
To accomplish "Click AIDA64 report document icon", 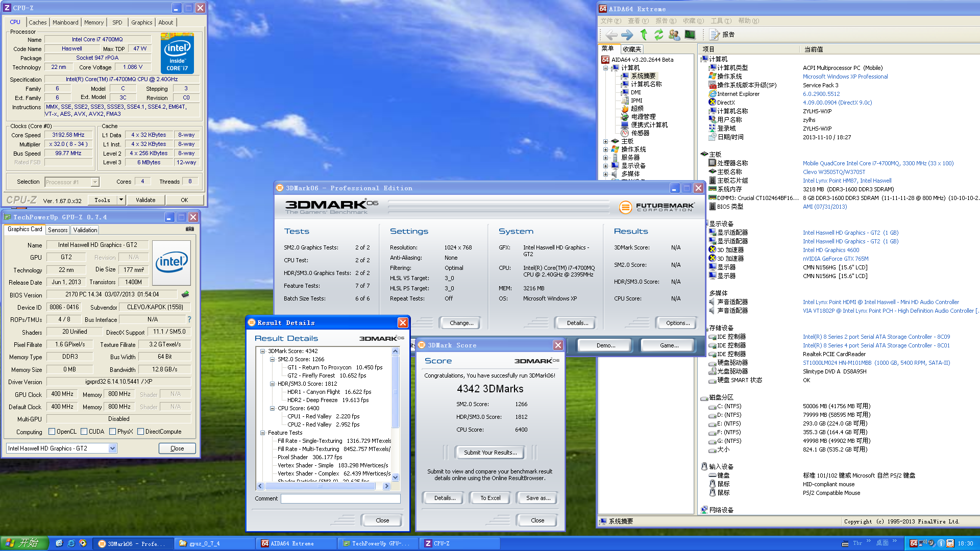I will coord(715,35).
